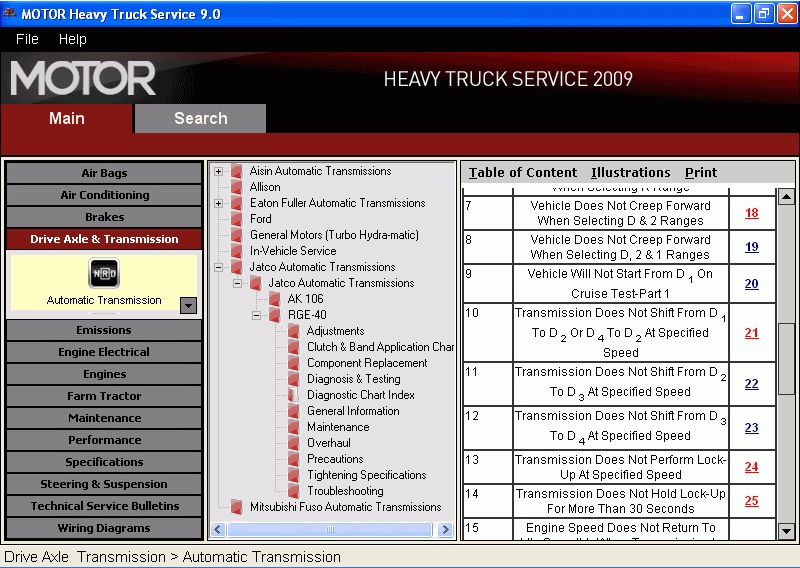The image size is (800, 568).
Task: Open the Emissions category
Action: pos(104,330)
